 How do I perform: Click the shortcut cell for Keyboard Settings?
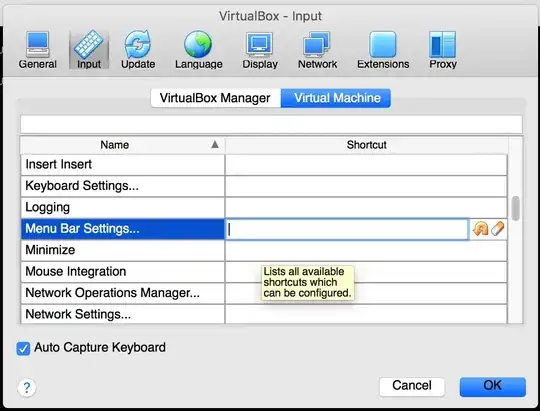click(x=366, y=186)
